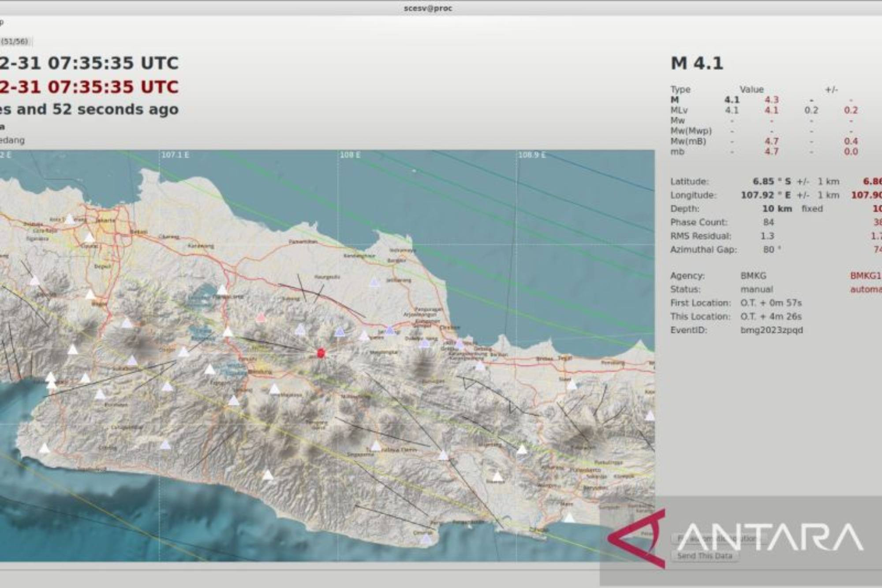The image size is (882, 588).
Task: Click the Jakarta city label on map
Action: point(105,221)
